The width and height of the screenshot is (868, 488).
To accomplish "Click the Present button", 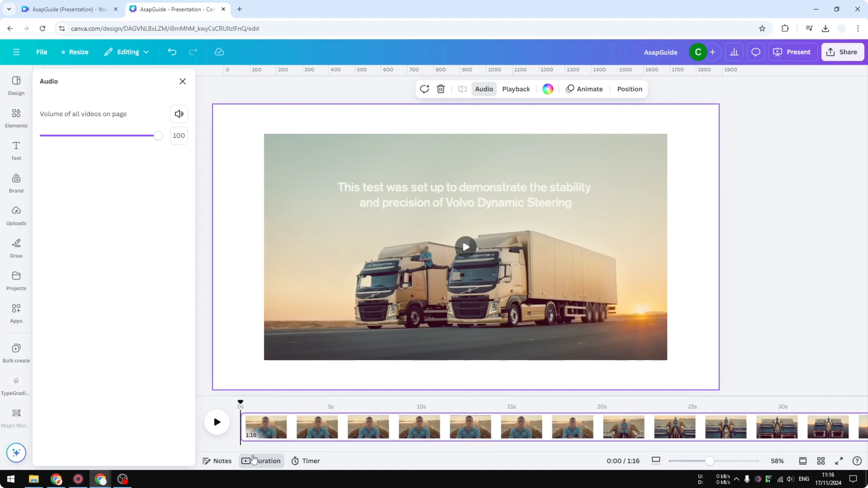I will click(793, 52).
